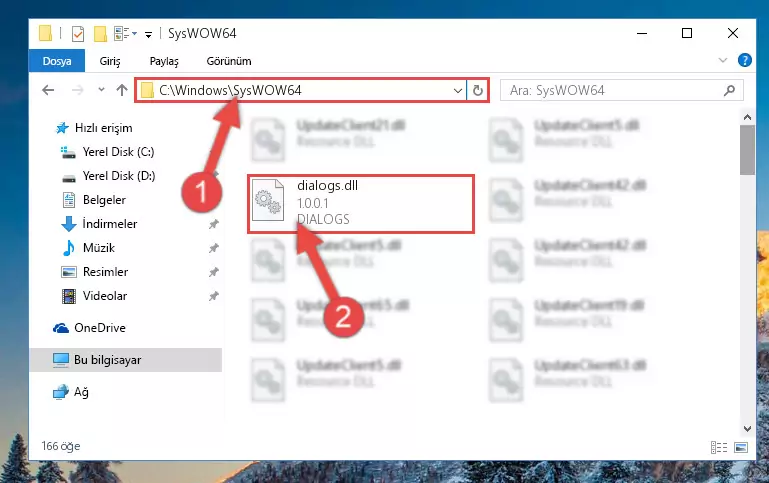Open the Explorer help icon
The image size is (769, 483).
[744, 60]
